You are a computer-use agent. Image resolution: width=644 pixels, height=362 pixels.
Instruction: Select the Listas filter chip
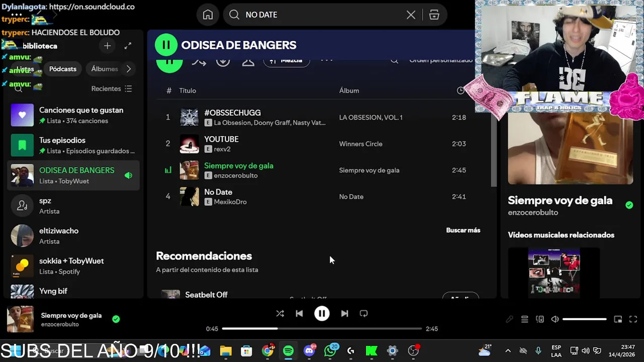pos(25,69)
